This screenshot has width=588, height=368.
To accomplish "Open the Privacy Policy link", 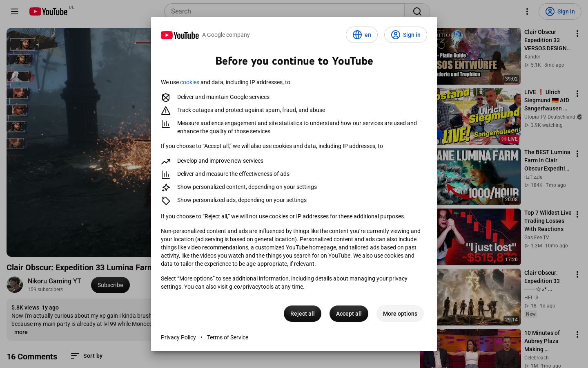I will (x=178, y=337).
